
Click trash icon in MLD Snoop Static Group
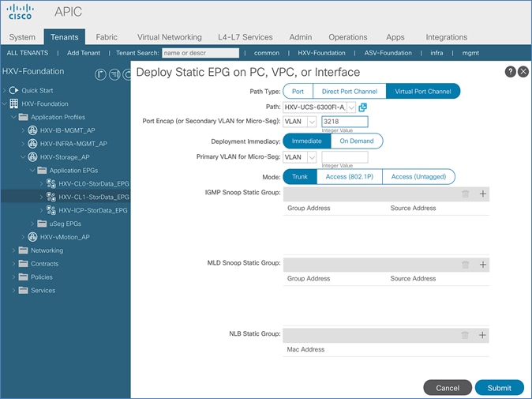click(466, 265)
